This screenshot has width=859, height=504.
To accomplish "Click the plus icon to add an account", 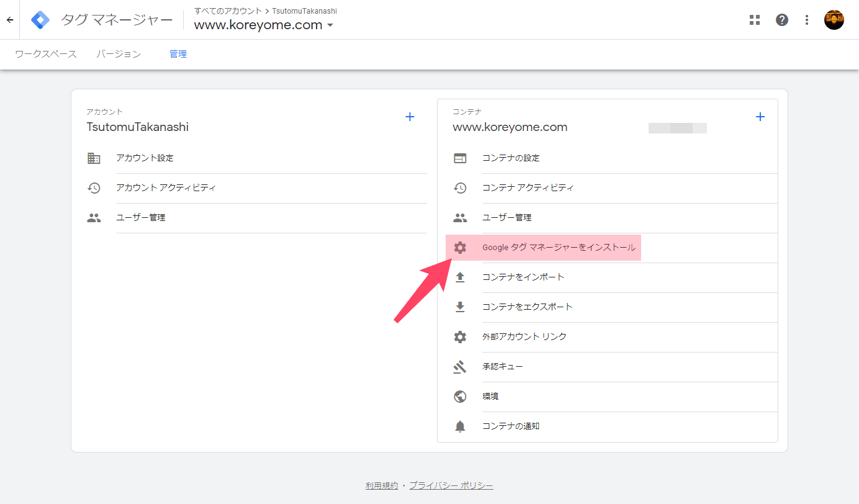I will (x=410, y=117).
